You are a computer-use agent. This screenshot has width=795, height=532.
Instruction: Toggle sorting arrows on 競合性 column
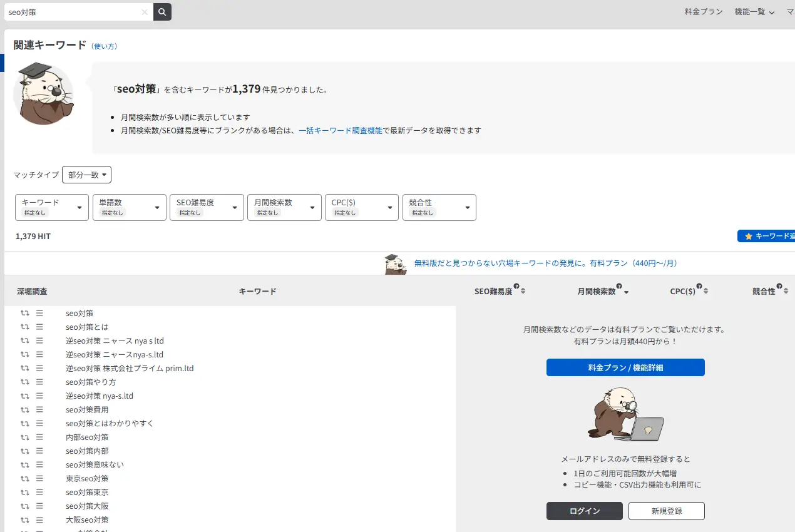click(787, 291)
